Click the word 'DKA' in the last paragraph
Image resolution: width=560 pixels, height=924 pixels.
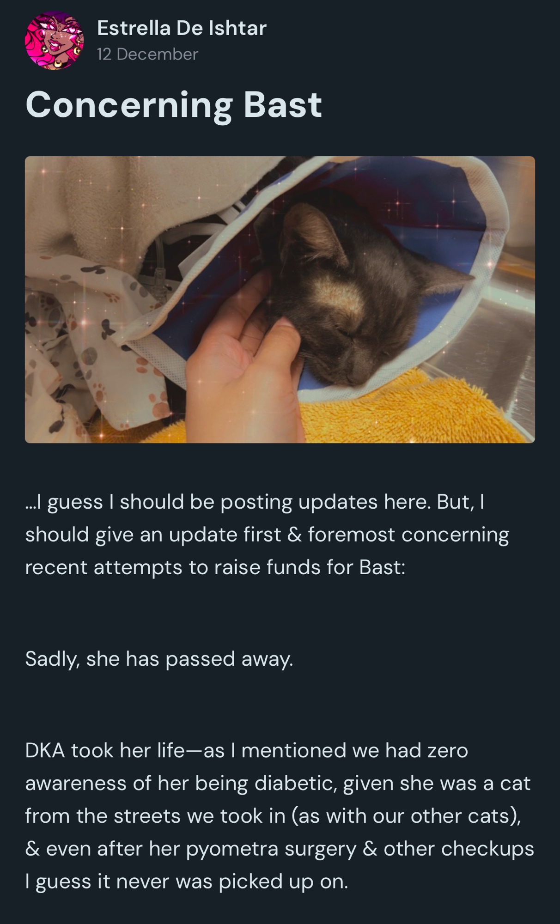[x=45, y=750]
